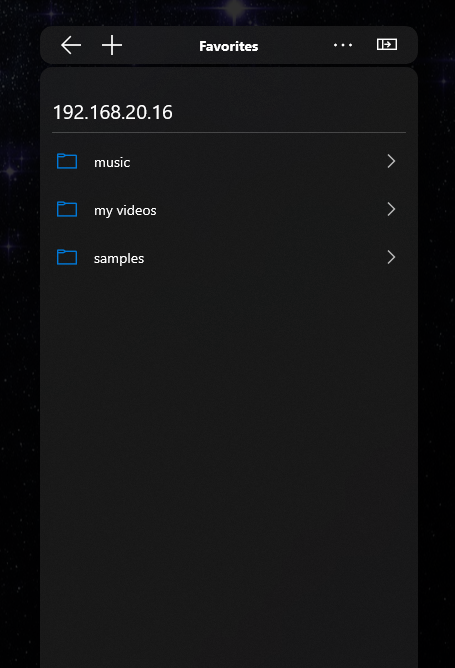This screenshot has height=668, width=455.
Task: Open the music folder label
Action: coord(112,162)
